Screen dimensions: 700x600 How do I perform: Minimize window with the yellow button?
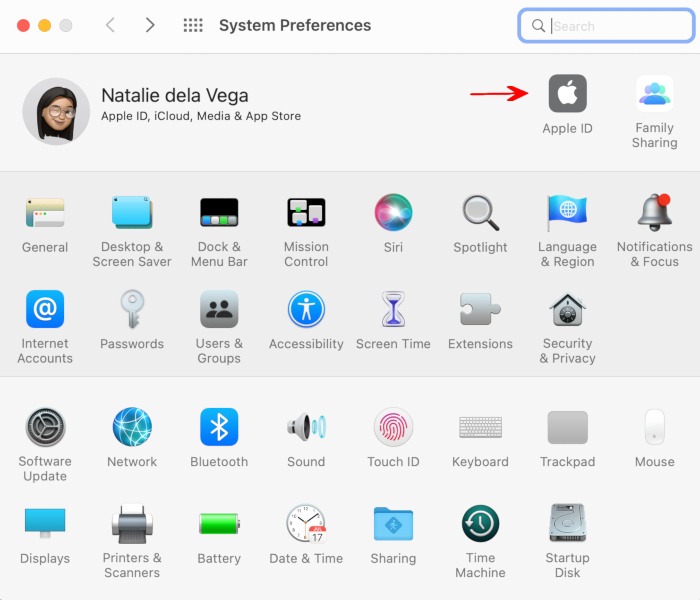pos(45,25)
